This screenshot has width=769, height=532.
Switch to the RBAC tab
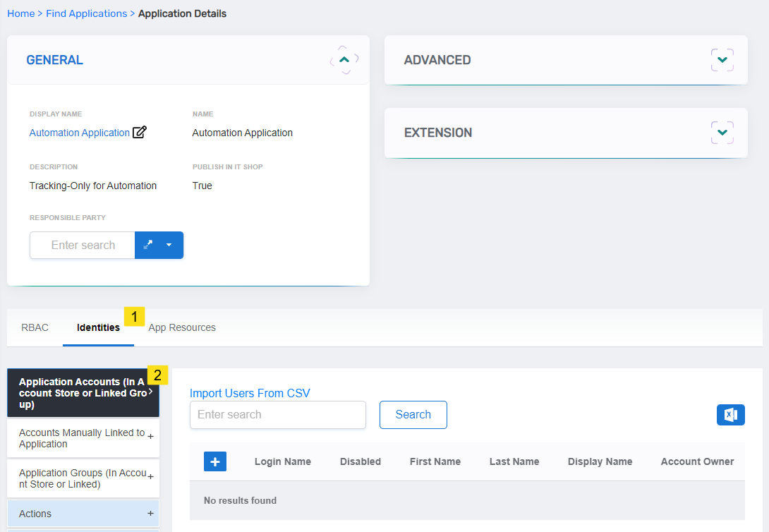35,327
